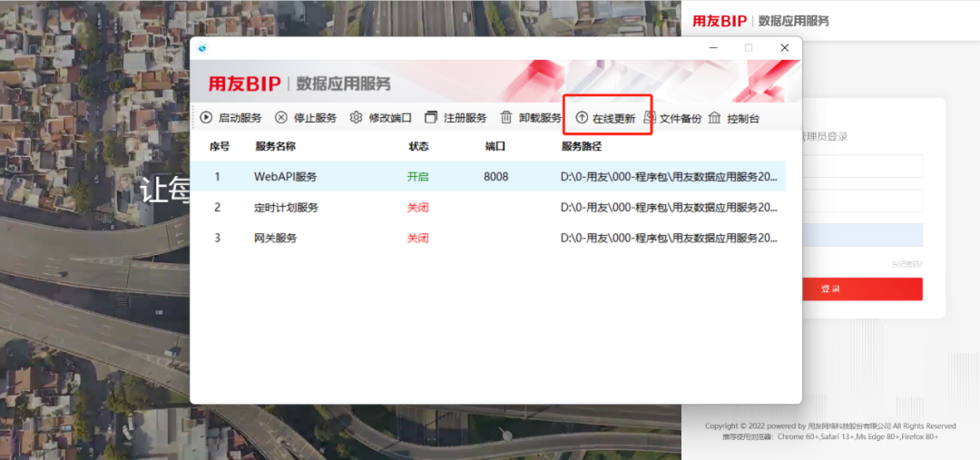The height and width of the screenshot is (460, 980).
Task: Focus the highlighted third login field
Action: pos(862,235)
